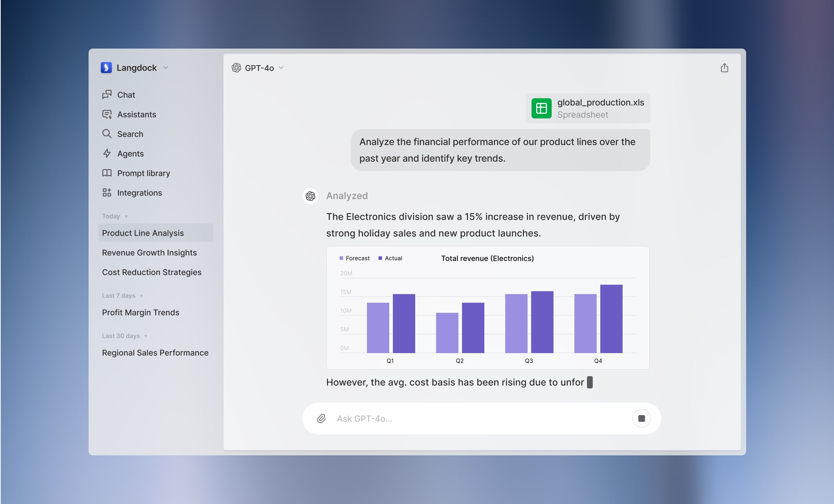Collapse the Last 7 days section

tap(141, 296)
